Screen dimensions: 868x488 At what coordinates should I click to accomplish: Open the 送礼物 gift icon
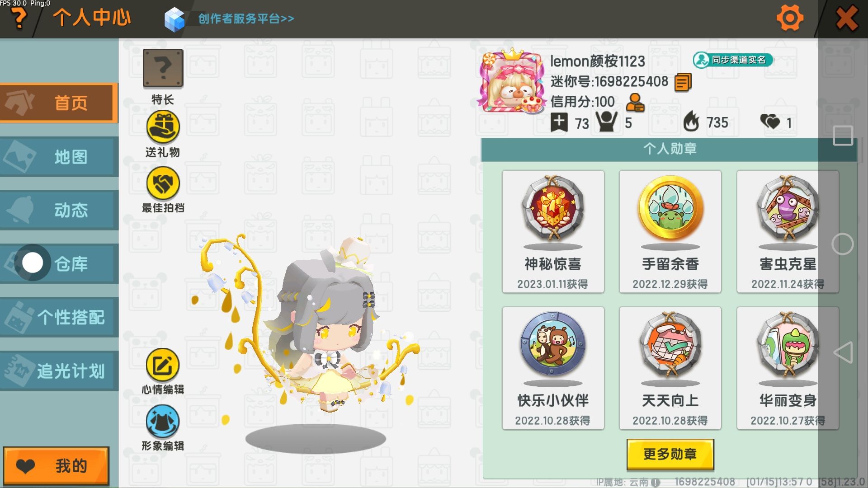tap(163, 127)
